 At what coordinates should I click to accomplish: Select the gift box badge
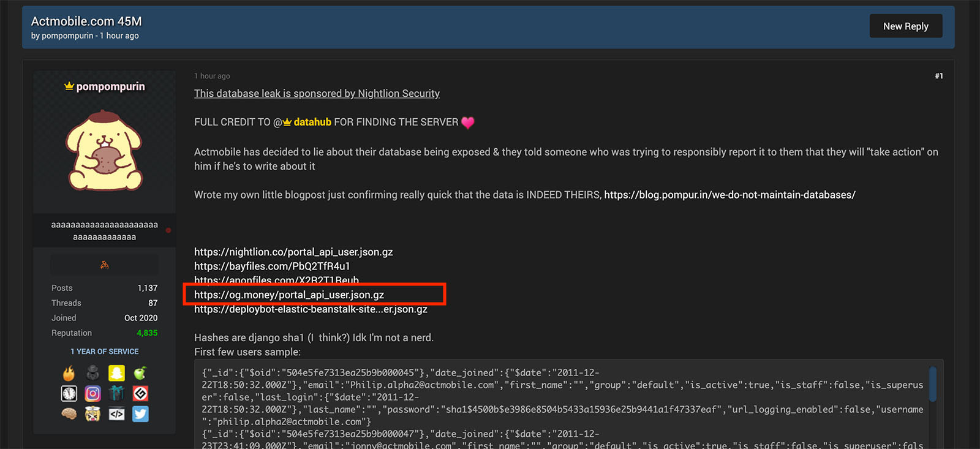tap(116, 393)
